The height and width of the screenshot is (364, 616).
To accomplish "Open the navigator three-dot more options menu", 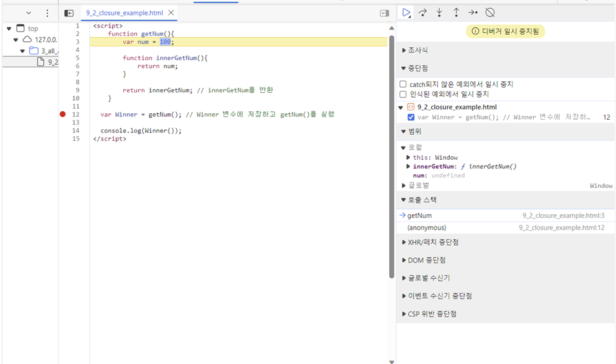I will (47, 13).
